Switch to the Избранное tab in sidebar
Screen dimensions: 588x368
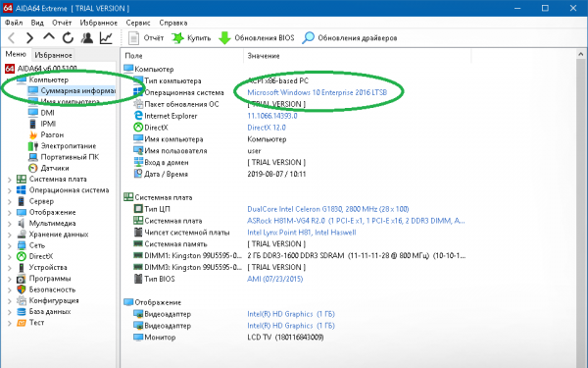(53, 55)
